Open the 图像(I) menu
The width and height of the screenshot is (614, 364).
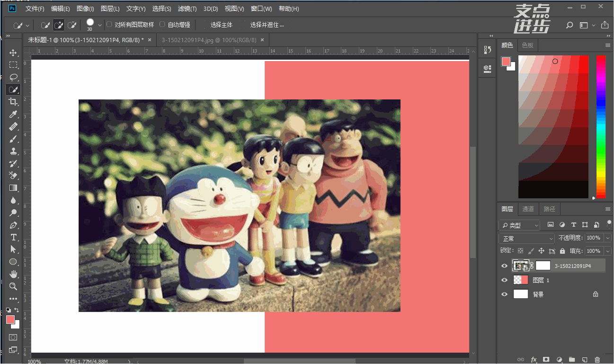tap(85, 9)
